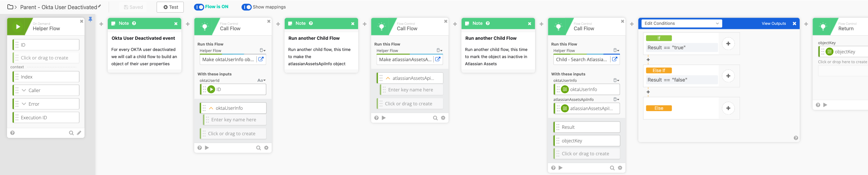The height and width of the screenshot is (175, 868).
Task: Click the edit pencil at the bottom of the Helper Flow card
Action: [79, 133]
